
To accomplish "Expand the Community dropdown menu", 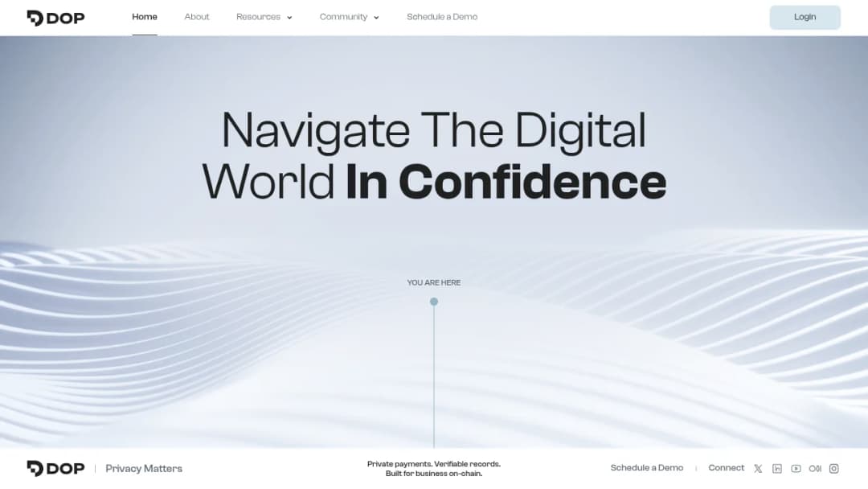I will click(350, 17).
